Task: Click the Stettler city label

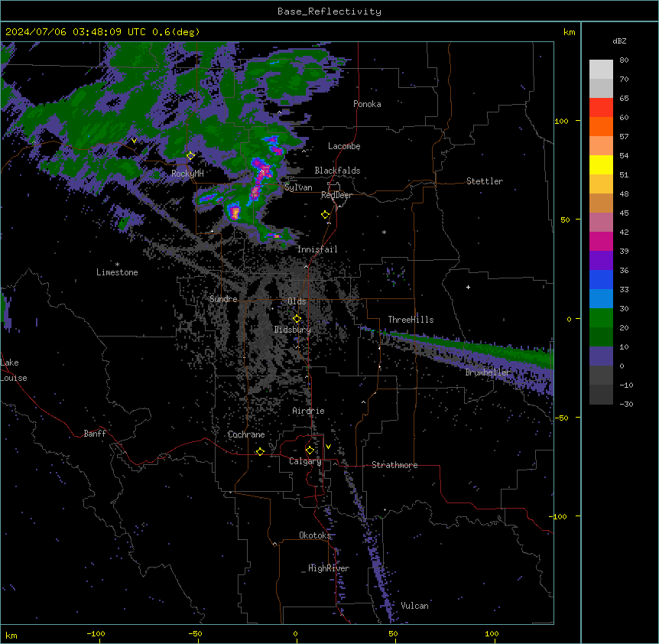Action: [x=485, y=181]
